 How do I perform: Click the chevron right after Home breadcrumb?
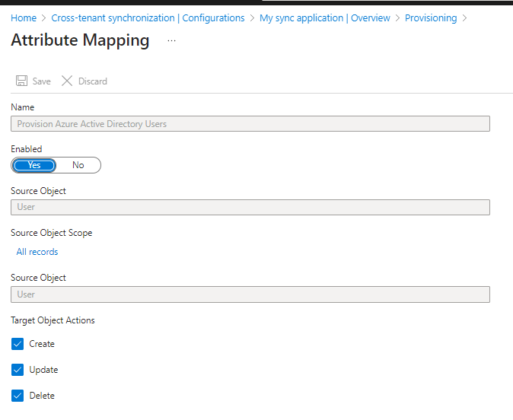pos(44,17)
